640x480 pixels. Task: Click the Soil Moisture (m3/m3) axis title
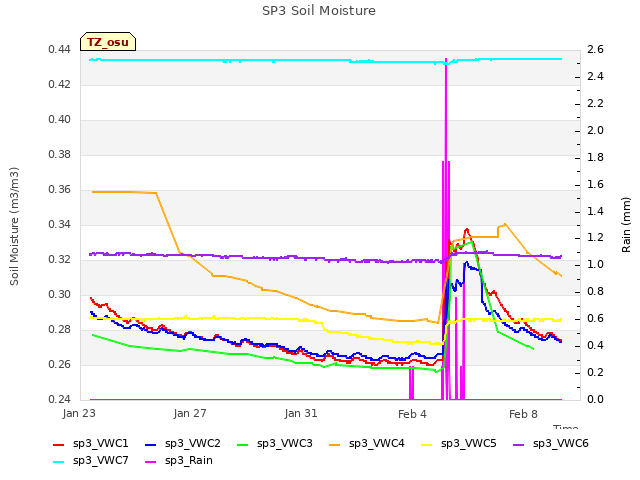pos(14,226)
